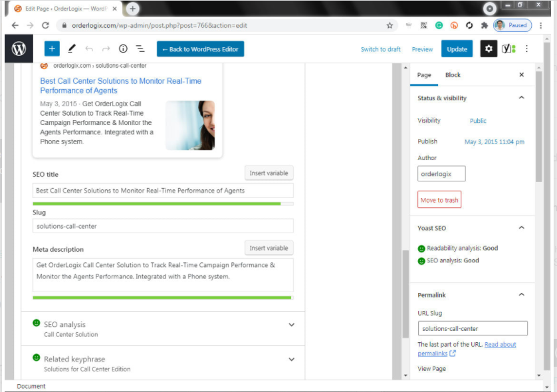This screenshot has height=392, width=557.
Task: Switch to the Block tab
Action: pos(453,75)
